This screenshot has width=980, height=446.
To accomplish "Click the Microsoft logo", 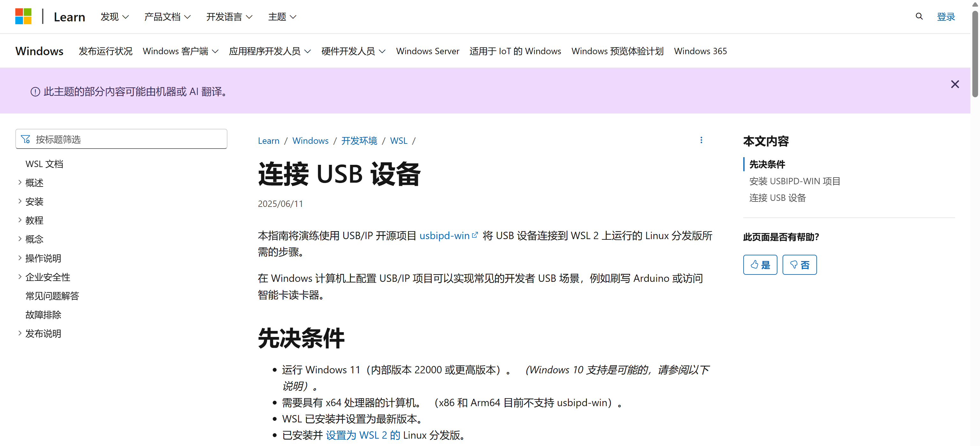I will tap(23, 16).
